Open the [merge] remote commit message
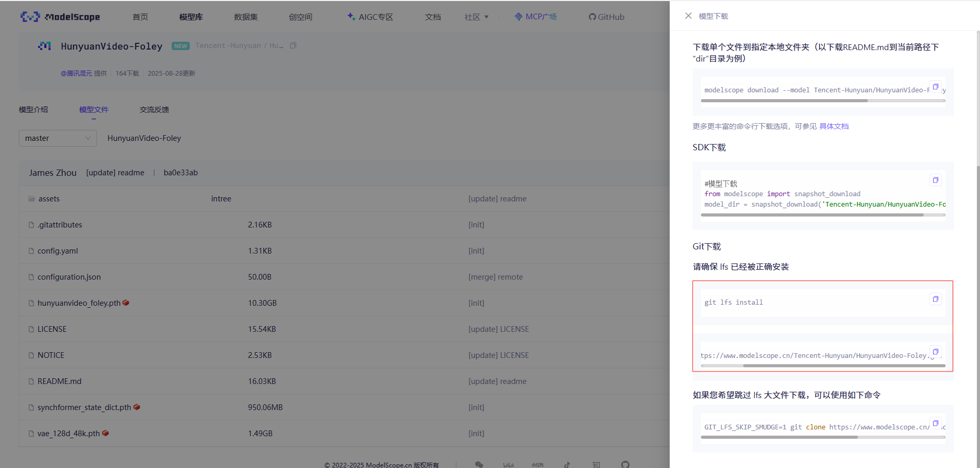This screenshot has height=468, width=980. pyautogui.click(x=495, y=277)
